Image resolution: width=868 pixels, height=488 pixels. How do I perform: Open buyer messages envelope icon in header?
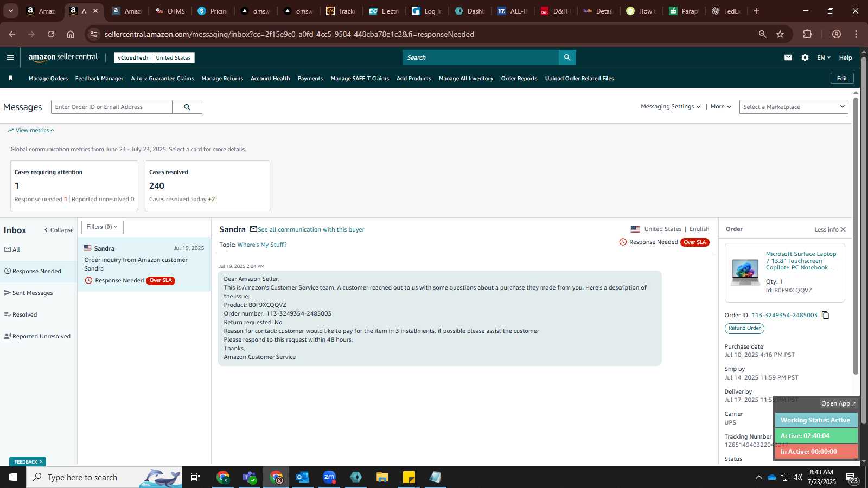788,57
